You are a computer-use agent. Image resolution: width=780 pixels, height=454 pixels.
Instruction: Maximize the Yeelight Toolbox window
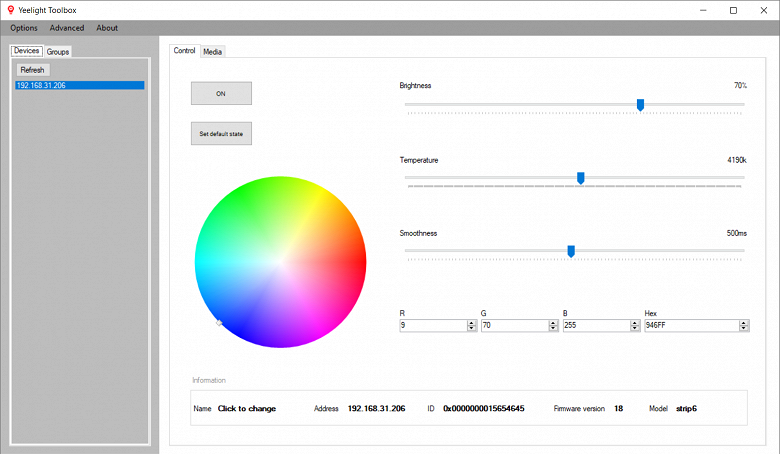733,10
